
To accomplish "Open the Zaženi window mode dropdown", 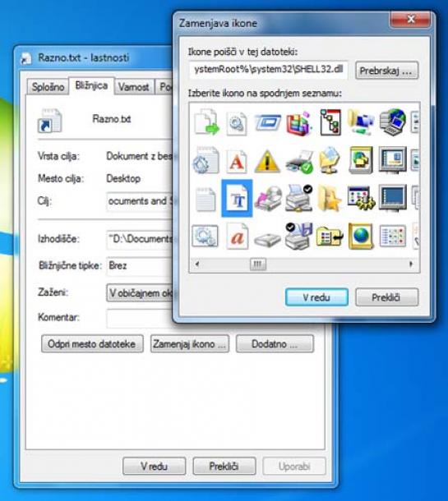I will tap(140, 292).
